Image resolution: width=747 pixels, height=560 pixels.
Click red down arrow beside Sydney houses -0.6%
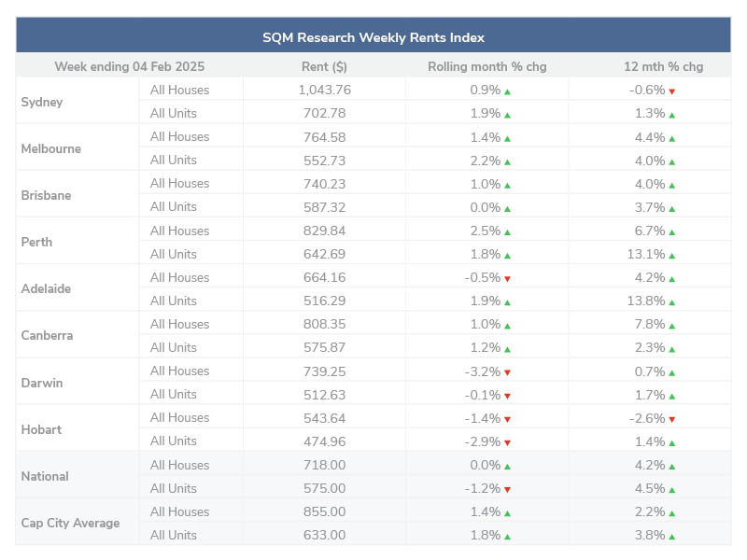tap(671, 91)
